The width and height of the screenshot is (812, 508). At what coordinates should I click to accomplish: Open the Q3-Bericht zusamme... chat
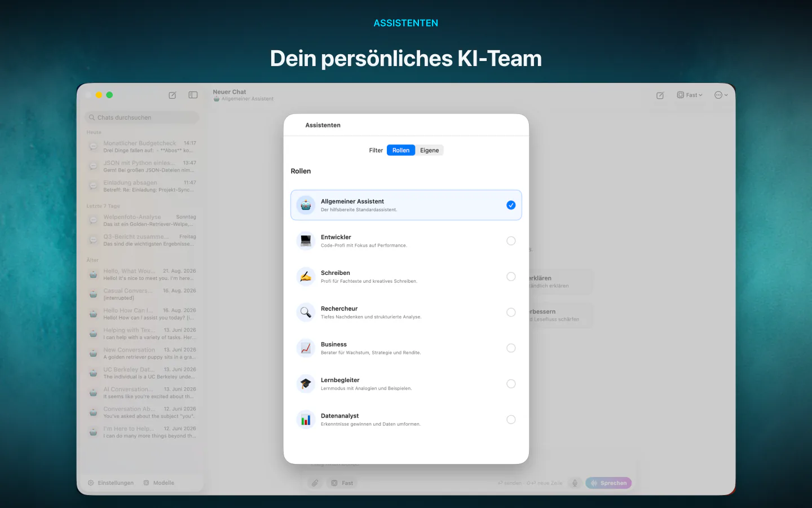[142, 240]
